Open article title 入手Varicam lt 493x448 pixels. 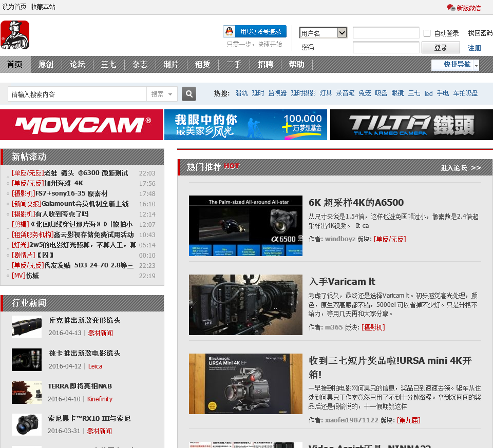(x=342, y=282)
